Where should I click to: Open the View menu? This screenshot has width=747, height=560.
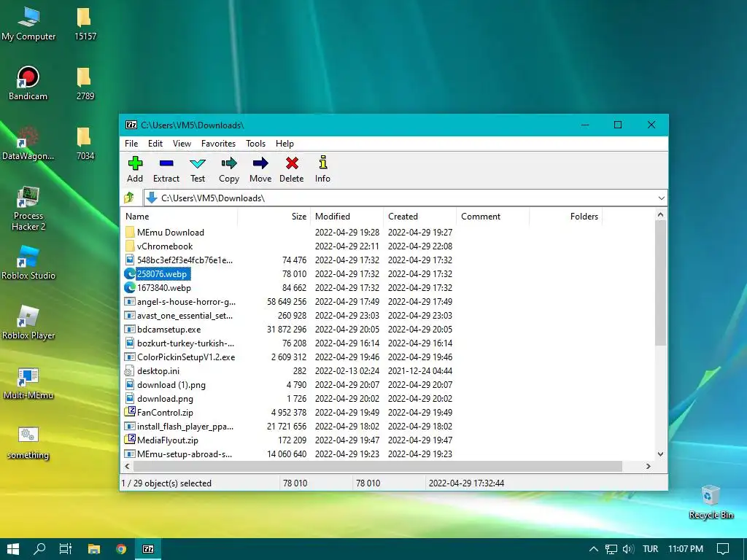tap(182, 144)
